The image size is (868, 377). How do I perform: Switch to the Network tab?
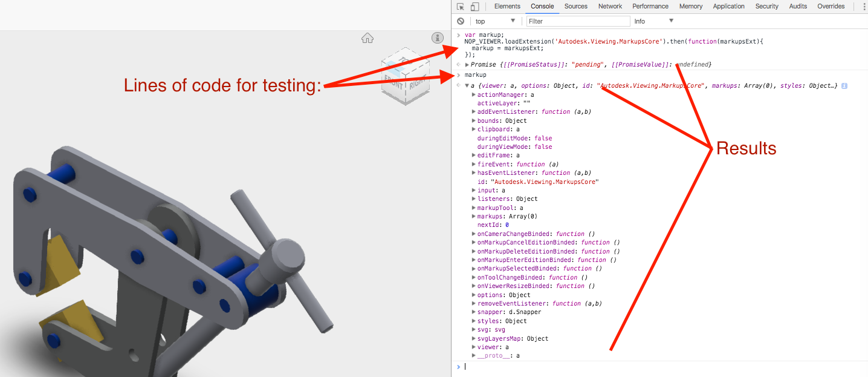tap(610, 6)
